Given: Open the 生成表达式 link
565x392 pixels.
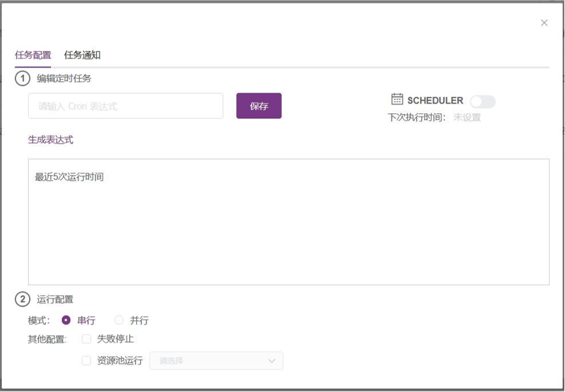Looking at the screenshot, I should (x=51, y=139).
